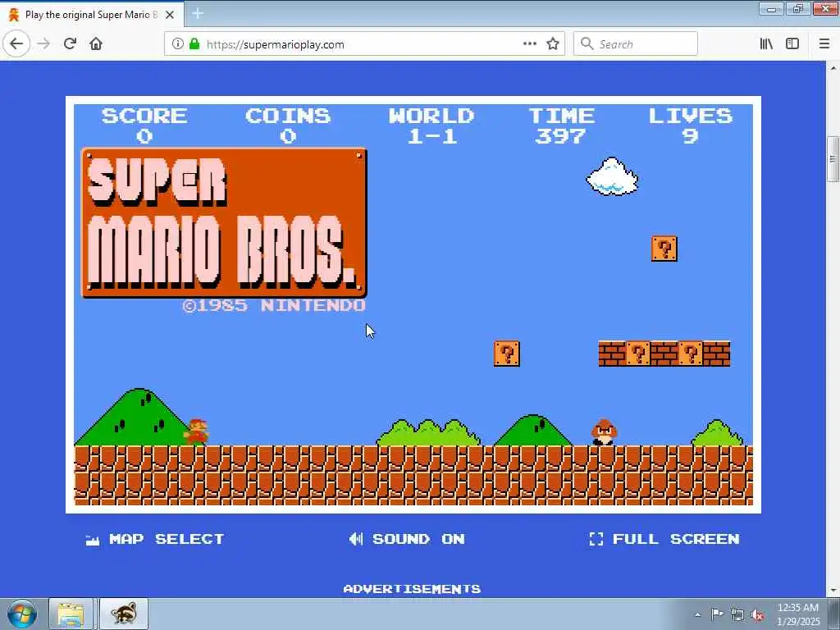This screenshot has height=630, width=840.
Task: Show site information via the info icon
Action: pos(178,44)
